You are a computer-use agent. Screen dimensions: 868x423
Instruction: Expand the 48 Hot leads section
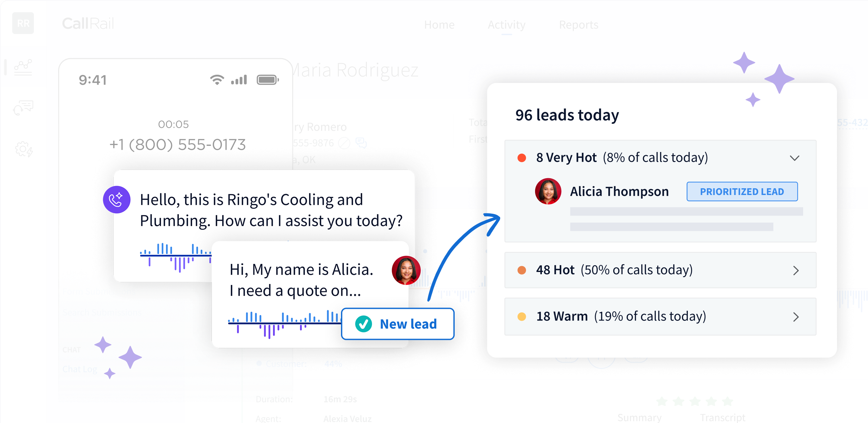797,270
